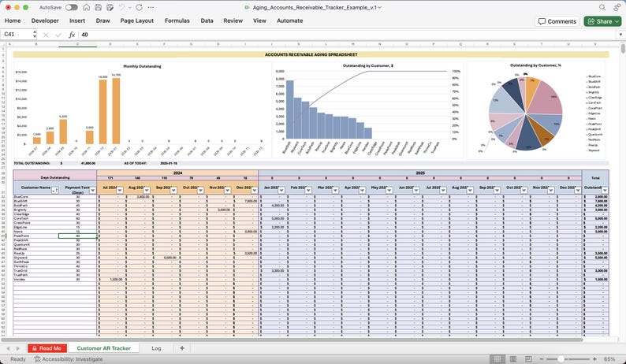This screenshot has width=626, height=364.
Task: Go to next sheet with right arrow
Action: tap(17, 348)
